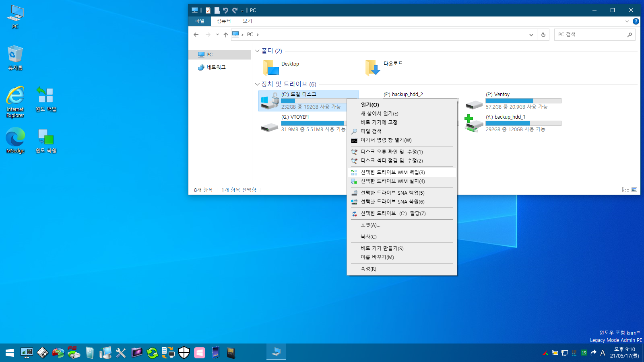Choose 속성(R) from the context menu
This screenshot has height=362, width=644.
402,269
